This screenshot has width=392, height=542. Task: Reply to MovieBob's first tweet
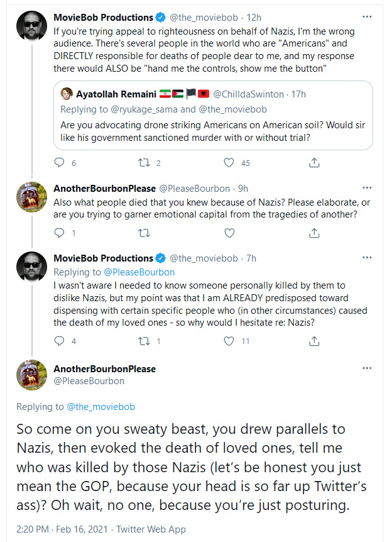tap(60, 162)
